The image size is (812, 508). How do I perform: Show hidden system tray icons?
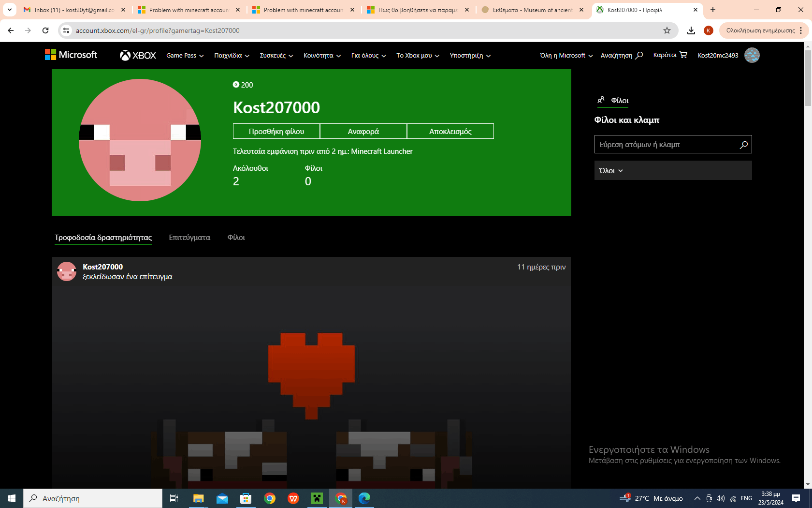(697, 498)
